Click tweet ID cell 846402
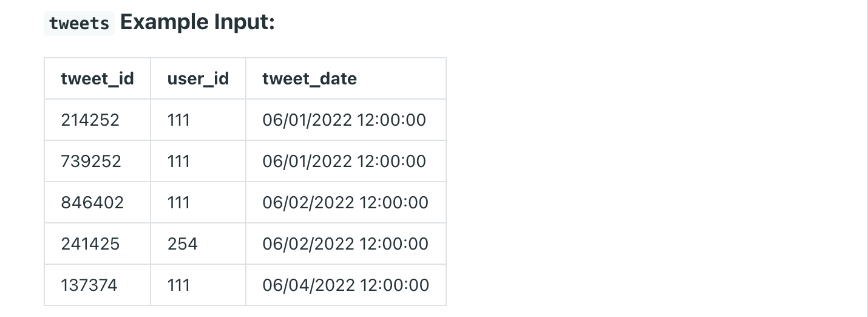Image resolution: width=868 pixels, height=317 pixels. coord(92,202)
